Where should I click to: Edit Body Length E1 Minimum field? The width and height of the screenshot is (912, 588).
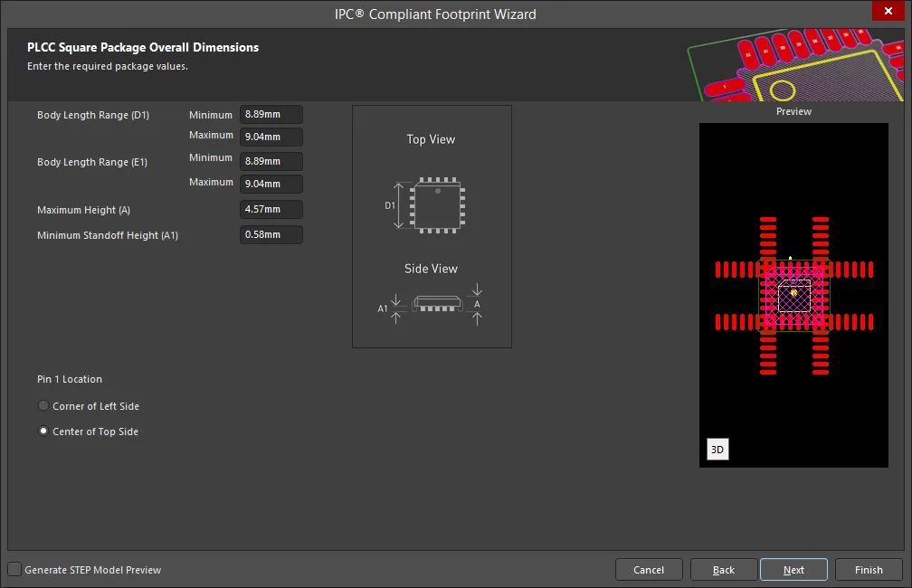point(271,161)
